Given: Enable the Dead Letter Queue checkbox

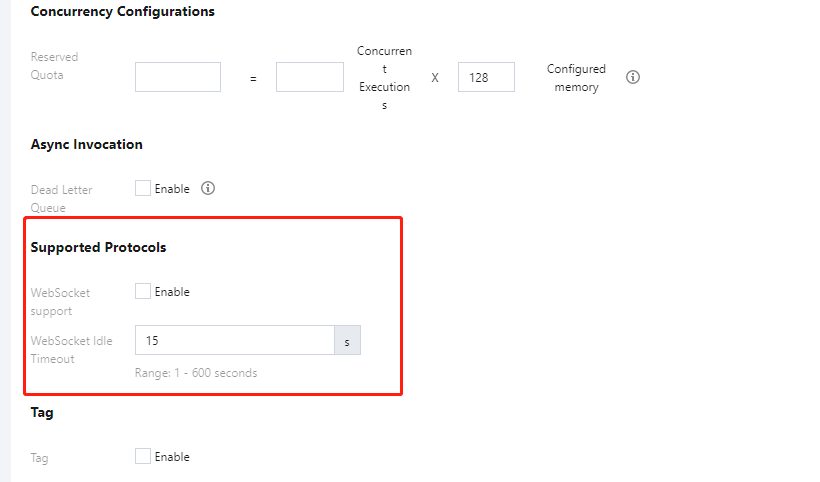Looking at the screenshot, I should coord(143,188).
